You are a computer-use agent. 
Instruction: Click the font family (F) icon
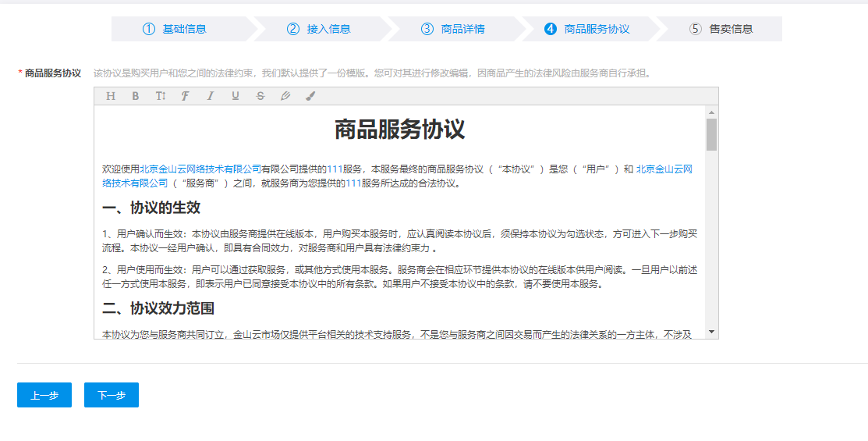pos(185,96)
